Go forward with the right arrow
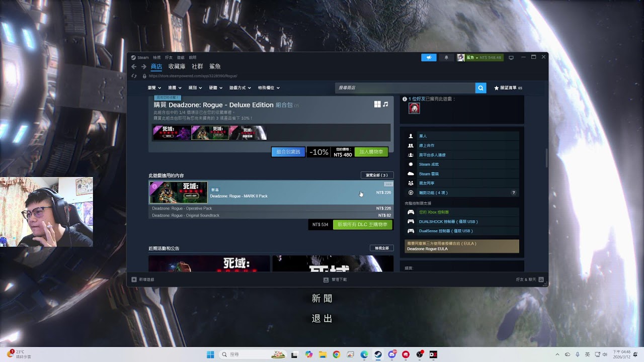 coord(143,66)
